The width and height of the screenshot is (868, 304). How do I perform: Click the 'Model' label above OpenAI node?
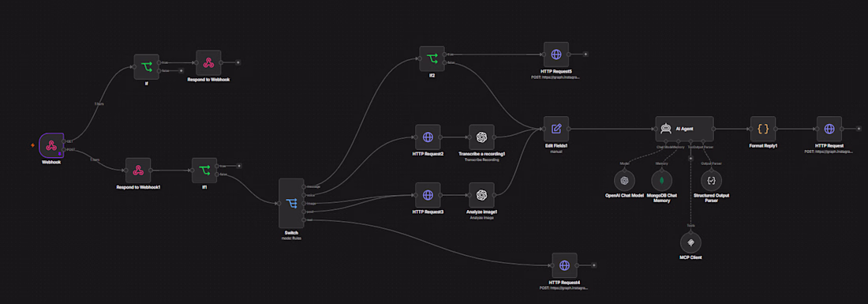pos(624,163)
